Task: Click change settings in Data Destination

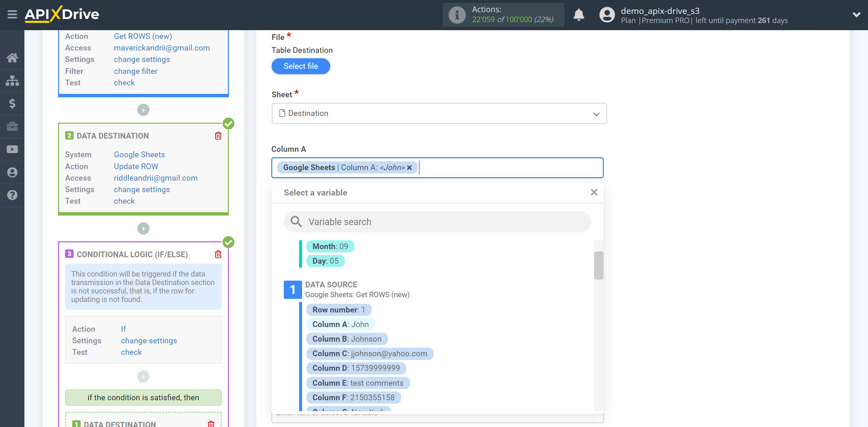Action: [142, 189]
